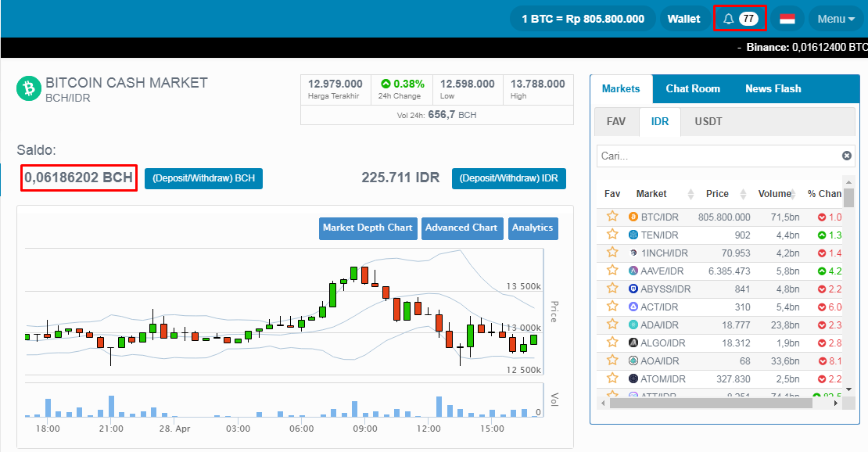This screenshot has height=452, width=868.
Task: Click the market list scroll-up arrow
Action: pyautogui.click(x=848, y=181)
